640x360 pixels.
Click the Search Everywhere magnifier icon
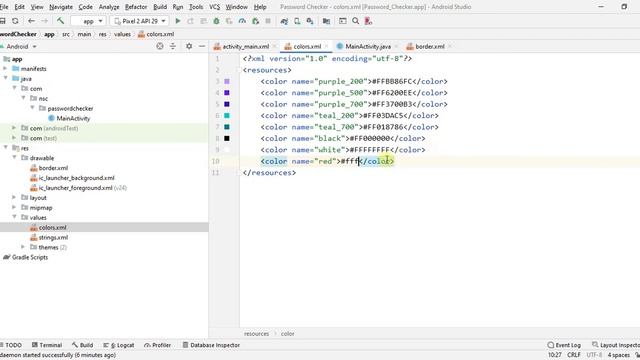[x=356, y=21]
